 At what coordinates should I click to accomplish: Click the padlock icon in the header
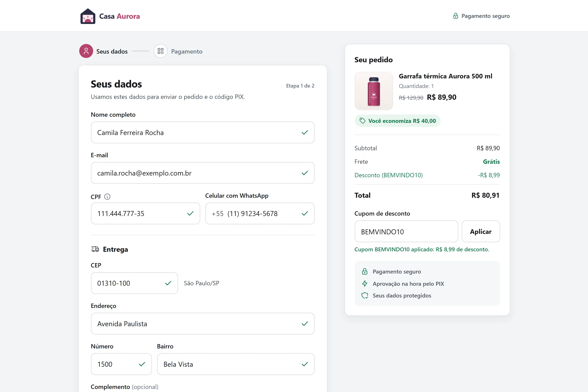(x=455, y=16)
